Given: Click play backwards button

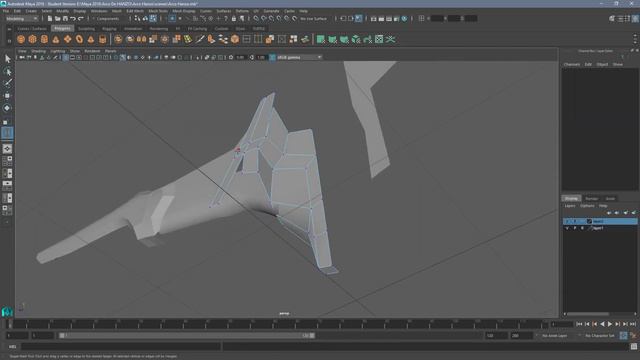Looking at the screenshot, I should [x=602, y=324].
